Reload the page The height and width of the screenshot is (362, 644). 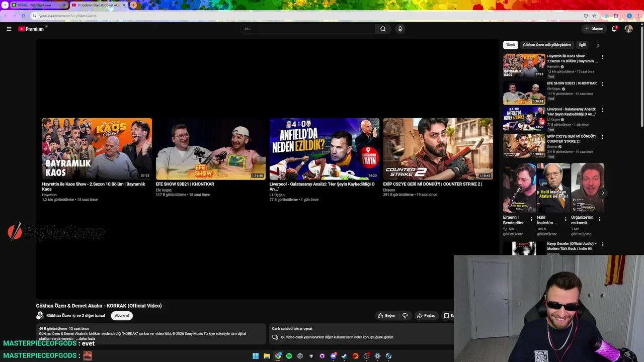[24, 16]
